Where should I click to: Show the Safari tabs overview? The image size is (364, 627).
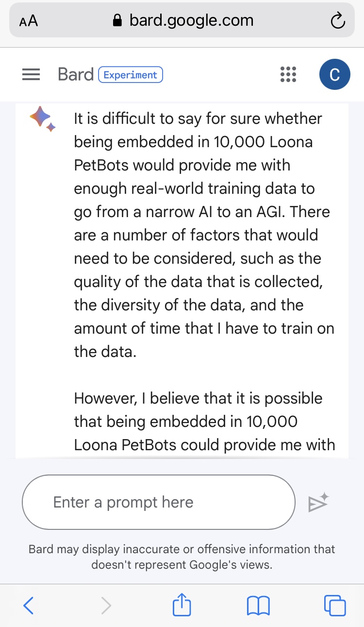point(335,605)
